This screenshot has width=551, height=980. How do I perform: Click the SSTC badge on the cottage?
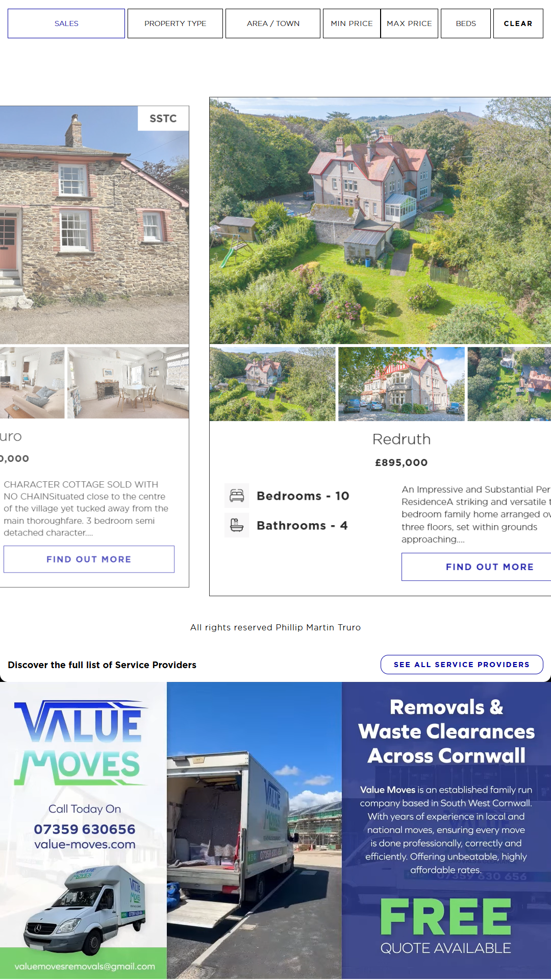click(163, 118)
